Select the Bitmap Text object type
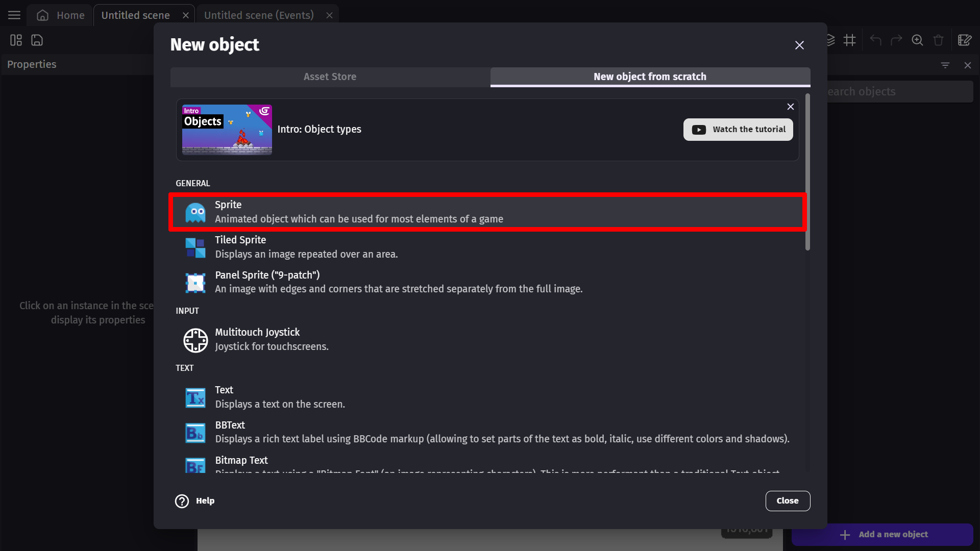Image resolution: width=980 pixels, height=551 pixels. [240, 460]
